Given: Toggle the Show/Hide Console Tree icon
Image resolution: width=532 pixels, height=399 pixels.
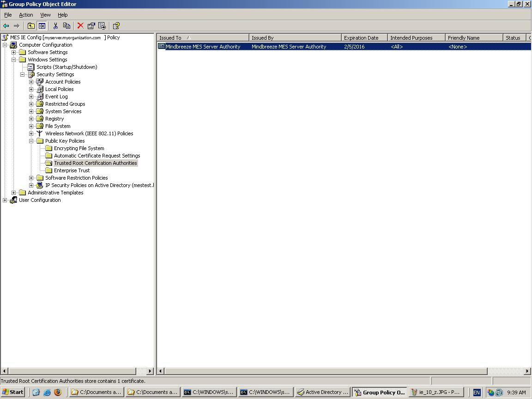Looking at the screenshot, I should [x=42, y=26].
